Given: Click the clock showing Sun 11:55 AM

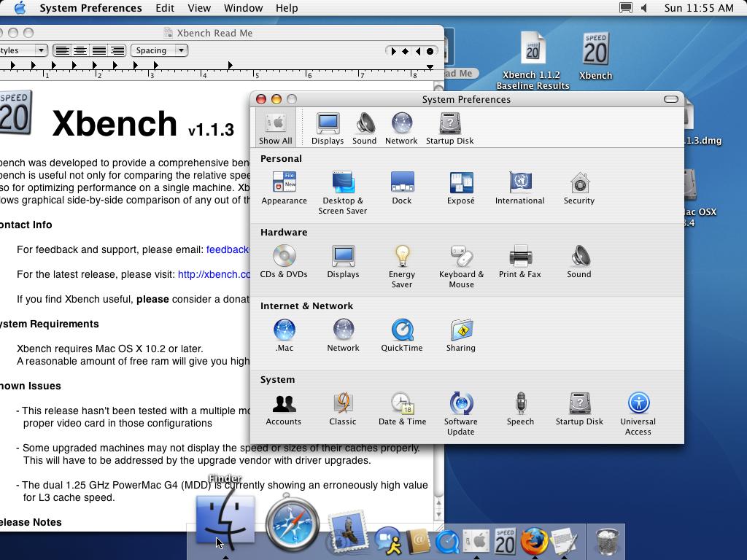Looking at the screenshot, I should (x=698, y=8).
